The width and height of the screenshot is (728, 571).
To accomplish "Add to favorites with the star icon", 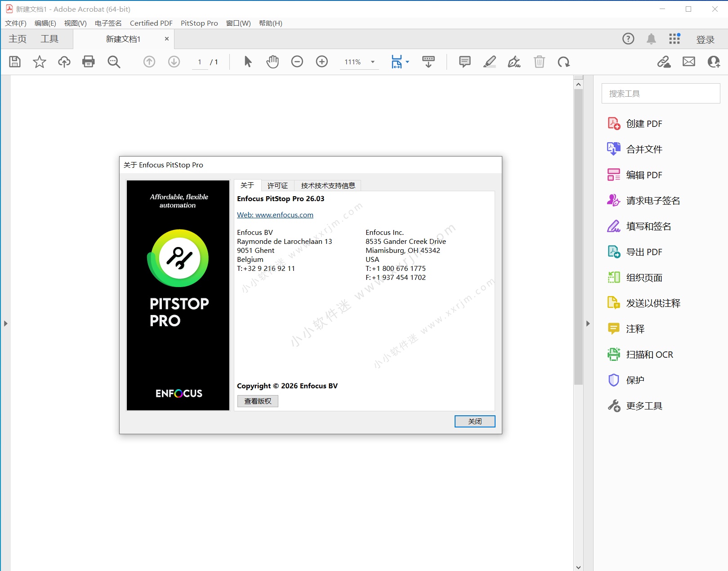I will (39, 62).
